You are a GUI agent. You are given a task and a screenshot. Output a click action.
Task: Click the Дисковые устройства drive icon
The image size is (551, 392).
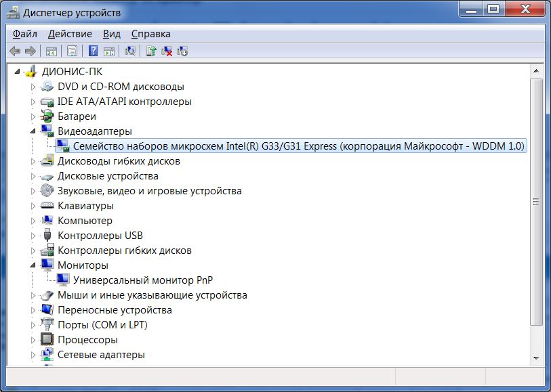point(47,177)
